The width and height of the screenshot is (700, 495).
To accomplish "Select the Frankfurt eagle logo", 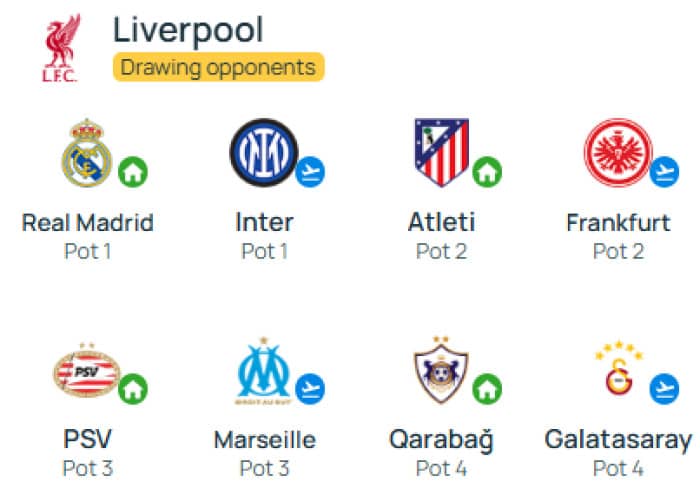I will (618, 153).
